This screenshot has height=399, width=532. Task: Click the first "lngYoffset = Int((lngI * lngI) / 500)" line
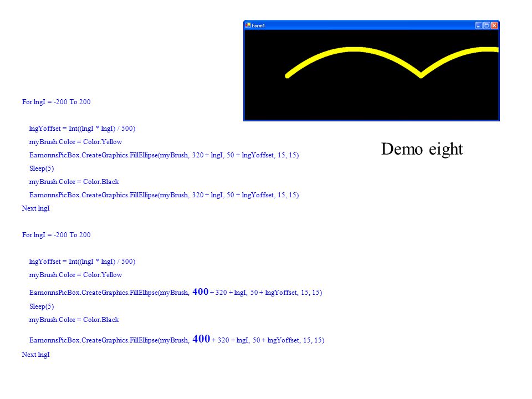pos(82,129)
